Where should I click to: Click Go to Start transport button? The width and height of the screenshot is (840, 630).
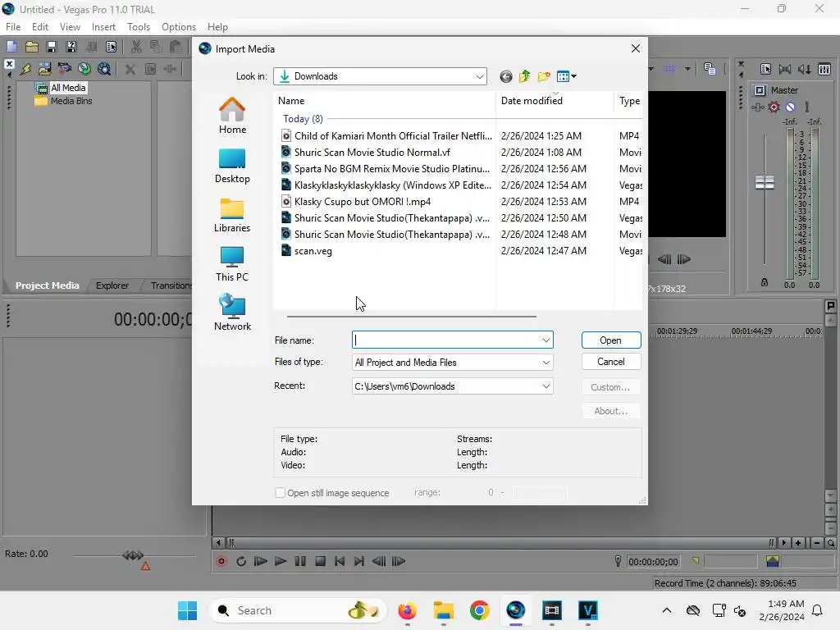[340, 561]
